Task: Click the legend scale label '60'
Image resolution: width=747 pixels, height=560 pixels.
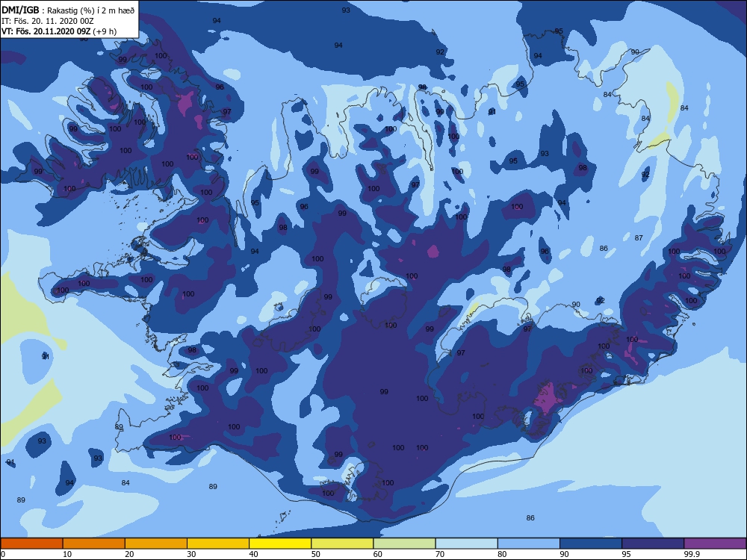Action: pos(378,554)
